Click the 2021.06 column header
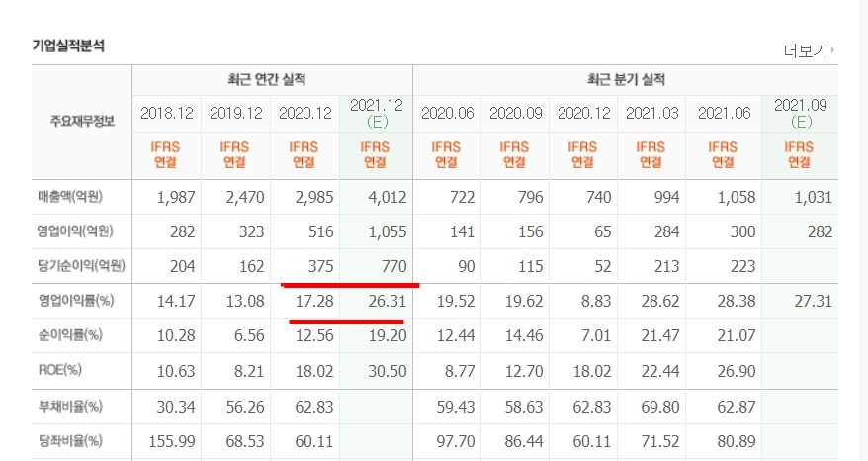The image size is (868, 461). pyautogui.click(x=724, y=113)
